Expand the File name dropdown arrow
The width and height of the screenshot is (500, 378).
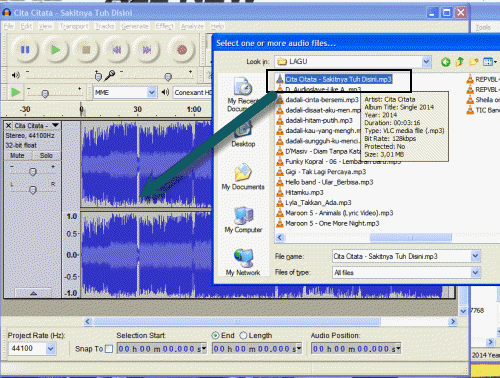(x=475, y=256)
